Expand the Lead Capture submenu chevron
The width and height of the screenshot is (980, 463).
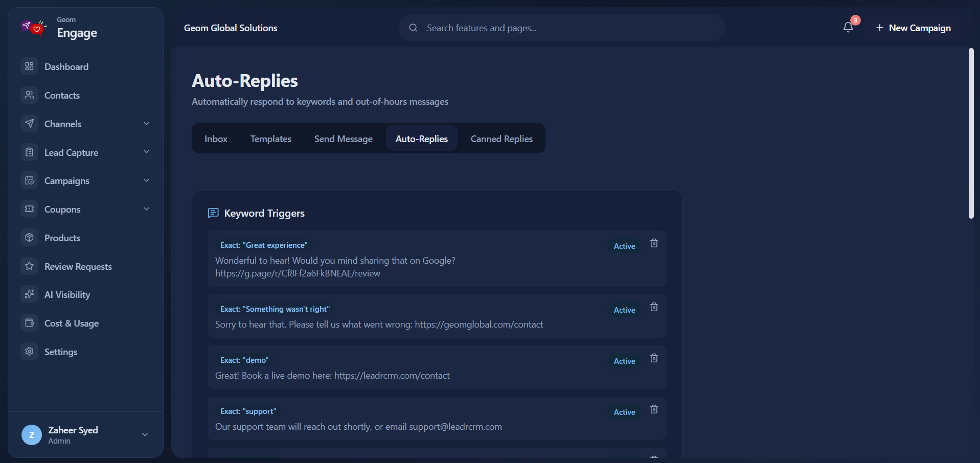[147, 152]
